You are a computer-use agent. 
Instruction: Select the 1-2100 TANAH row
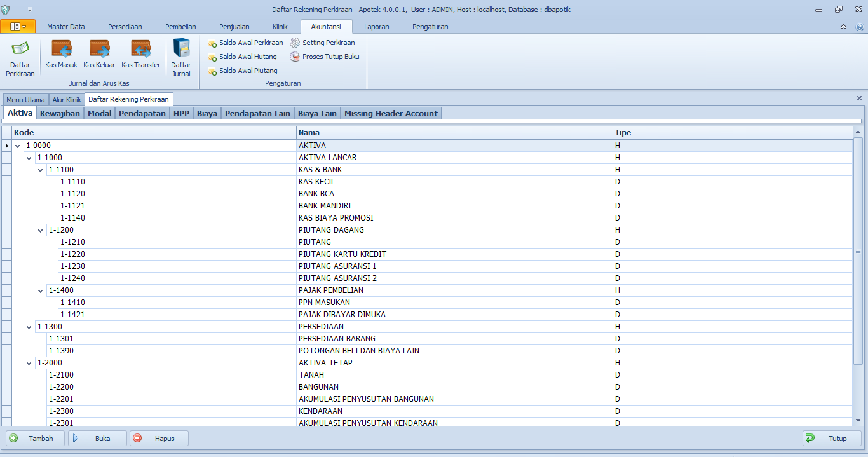[x=426, y=375]
